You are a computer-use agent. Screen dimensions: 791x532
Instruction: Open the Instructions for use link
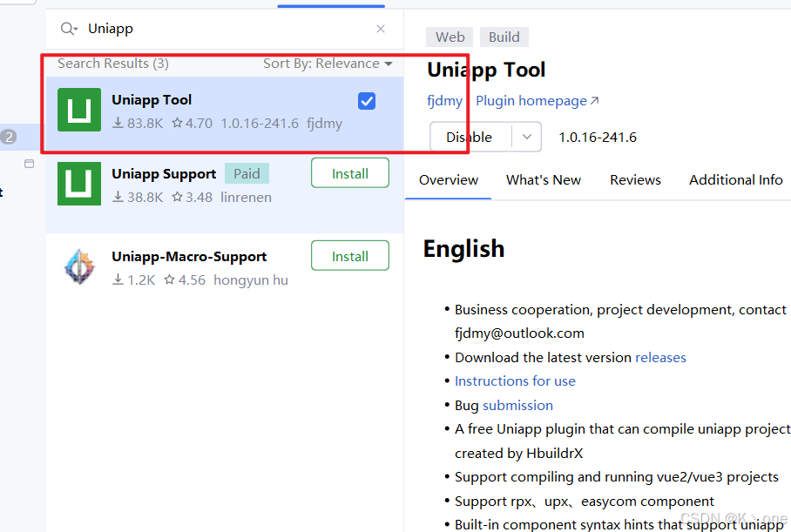click(515, 381)
